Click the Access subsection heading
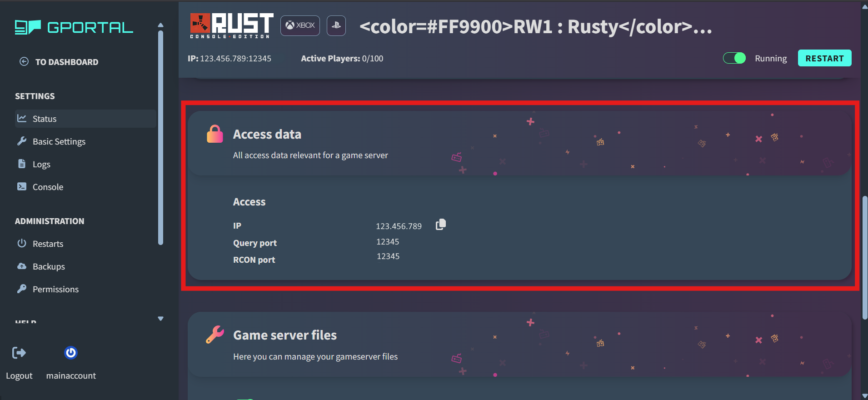This screenshot has width=868, height=400. (x=249, y=201)
